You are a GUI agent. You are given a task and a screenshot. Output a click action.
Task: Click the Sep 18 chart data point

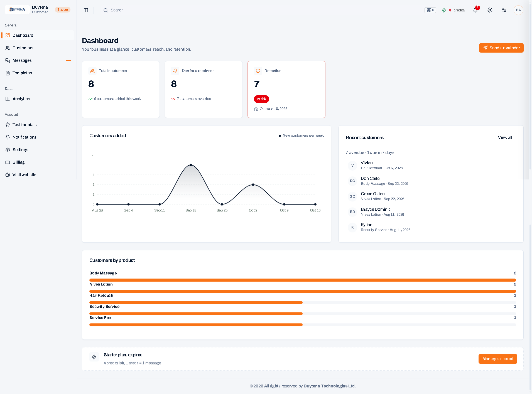click(x=191, y=165)
